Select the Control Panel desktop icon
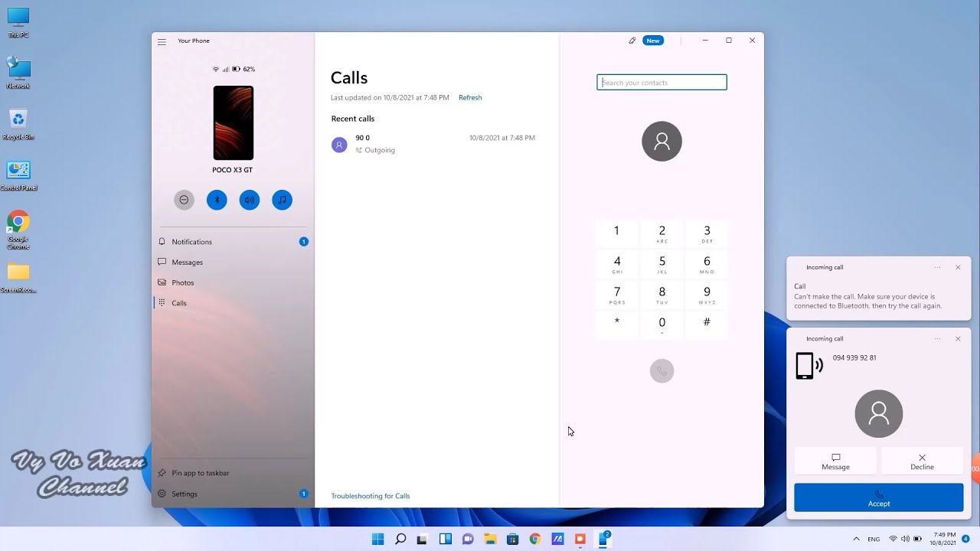Viewport: 980px width, 551px height. tap(18, 176)
